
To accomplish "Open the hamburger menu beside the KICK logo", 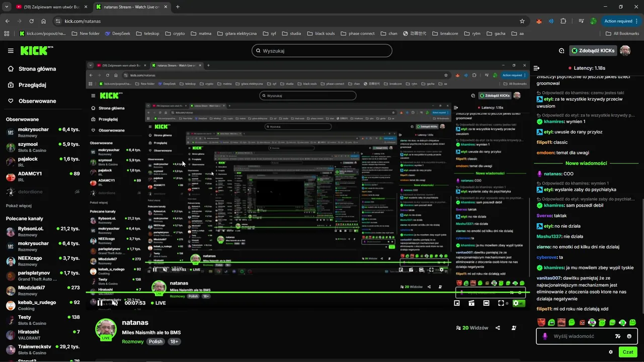I will pyautogui.click(x=11, y=51).
